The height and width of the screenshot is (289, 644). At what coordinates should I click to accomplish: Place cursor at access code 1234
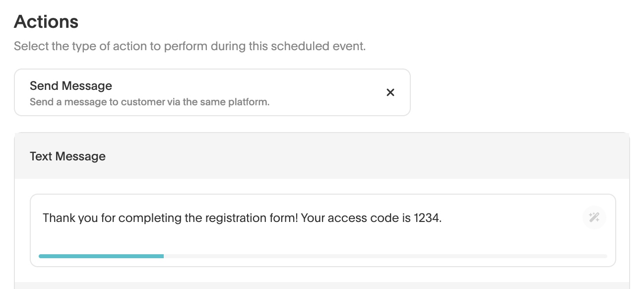[x=426, y=218]
